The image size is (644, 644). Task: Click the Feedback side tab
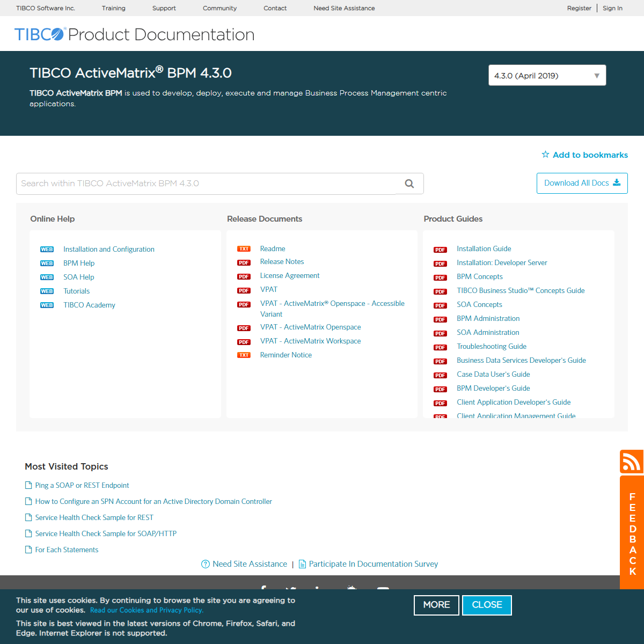click(x=632, y=533)
